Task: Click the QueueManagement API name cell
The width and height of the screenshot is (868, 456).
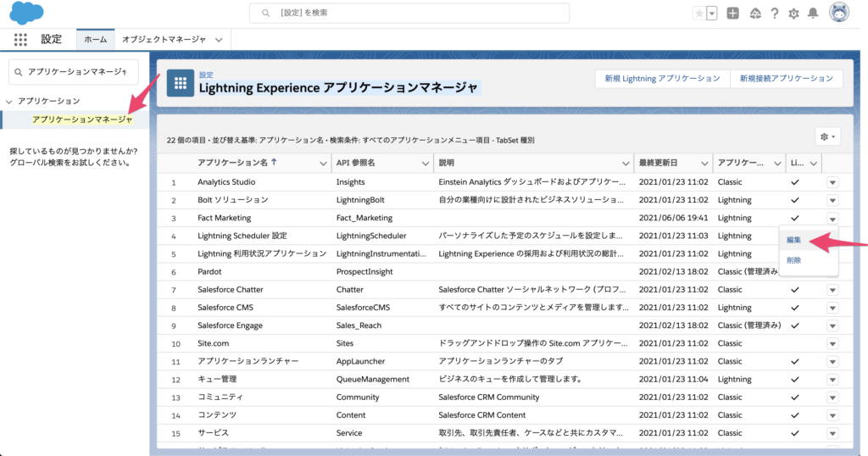Action: 373,379
